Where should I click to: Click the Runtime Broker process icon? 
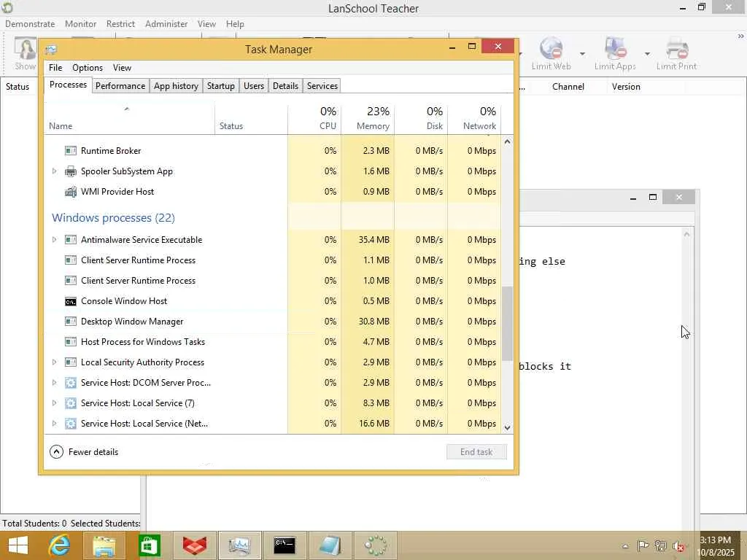(x=71, y=151)
